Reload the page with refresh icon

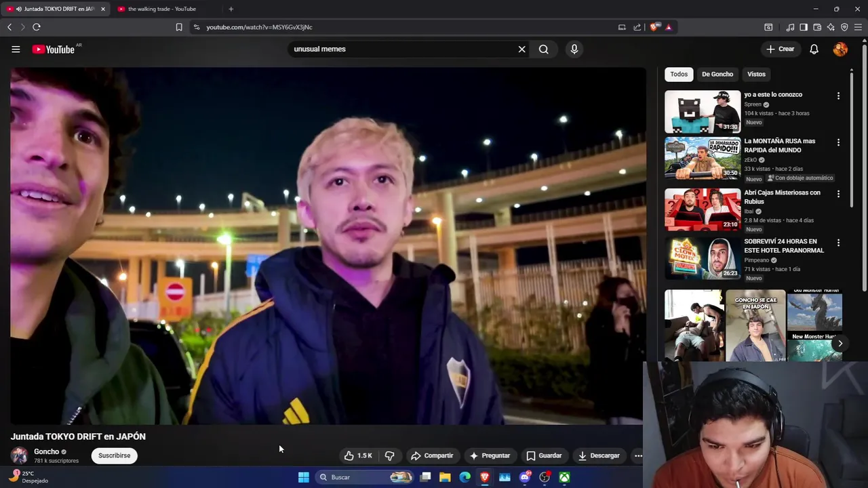[x=37, y=27]
